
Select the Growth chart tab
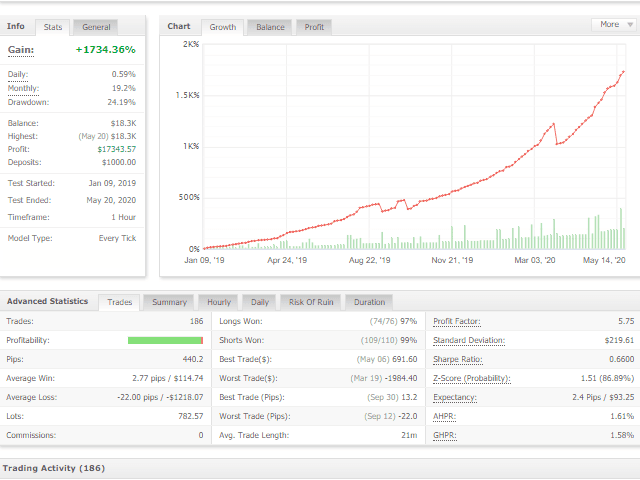coord(222,27)
